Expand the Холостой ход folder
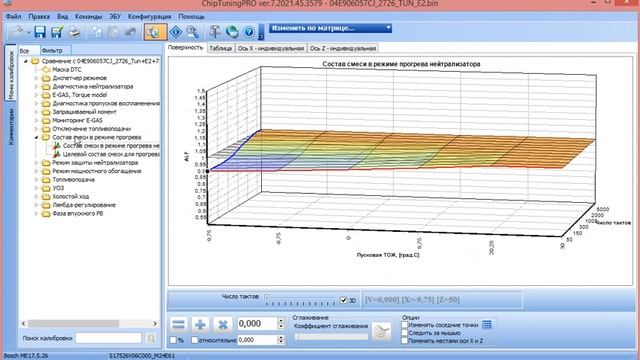The image size is (640, 360). click(36, 197)
